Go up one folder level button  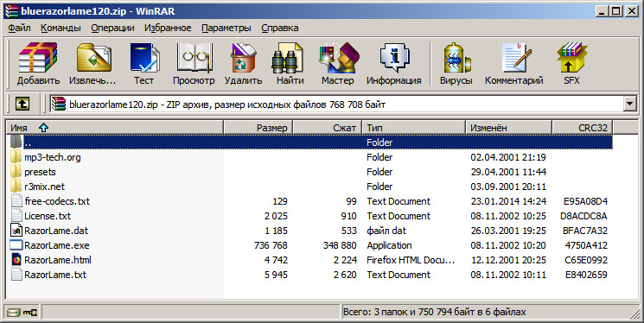[22, 104]
